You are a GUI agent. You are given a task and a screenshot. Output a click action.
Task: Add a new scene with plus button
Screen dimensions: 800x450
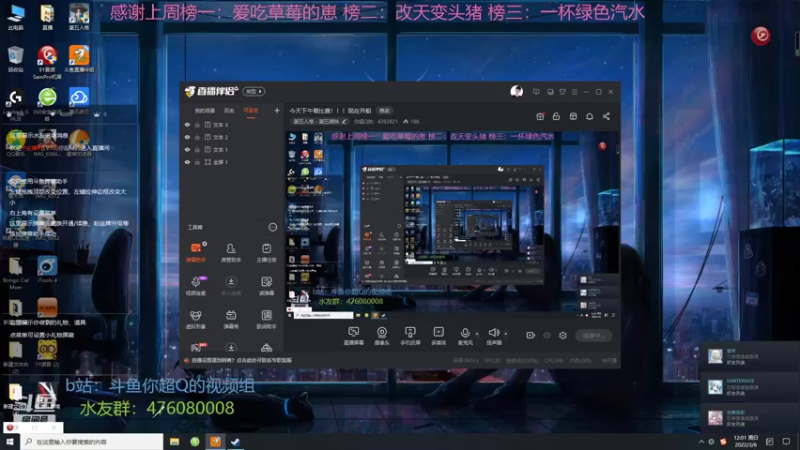pyautogui.click(x=277, y=110)
